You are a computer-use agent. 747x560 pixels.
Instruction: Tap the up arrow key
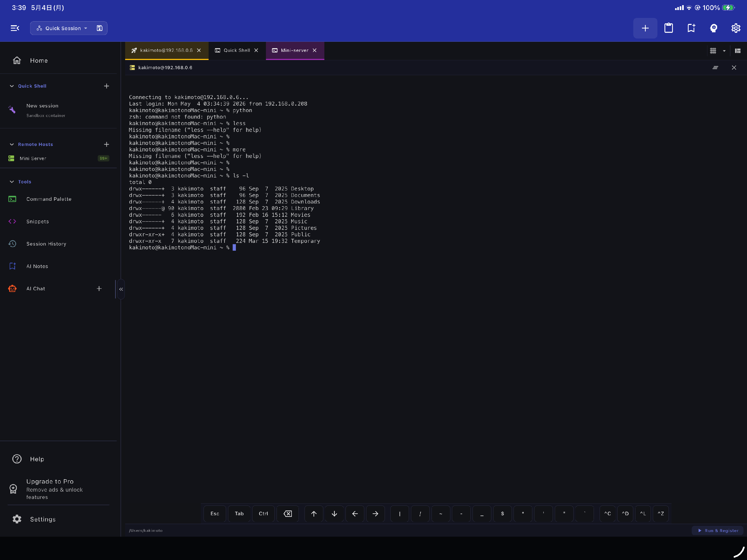[314, 514]
